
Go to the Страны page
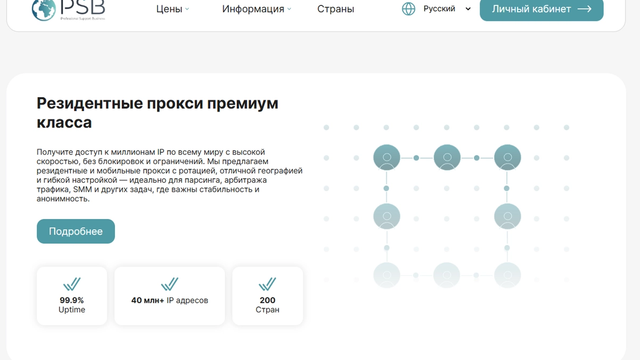pos(336,9)
